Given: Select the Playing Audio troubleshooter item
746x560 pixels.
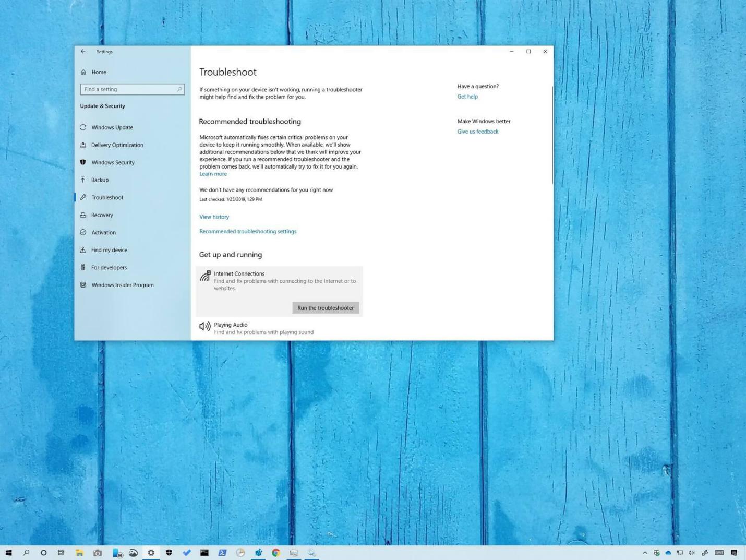Looking at the screenshot, I should pos(280,328).
